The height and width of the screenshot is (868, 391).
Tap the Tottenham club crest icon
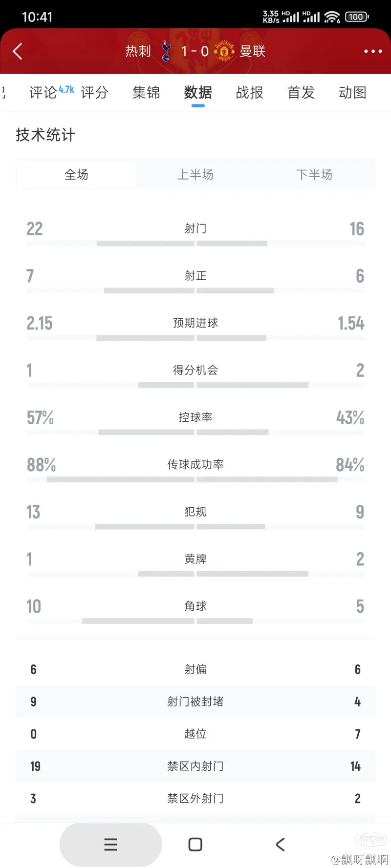click(166, 51)
